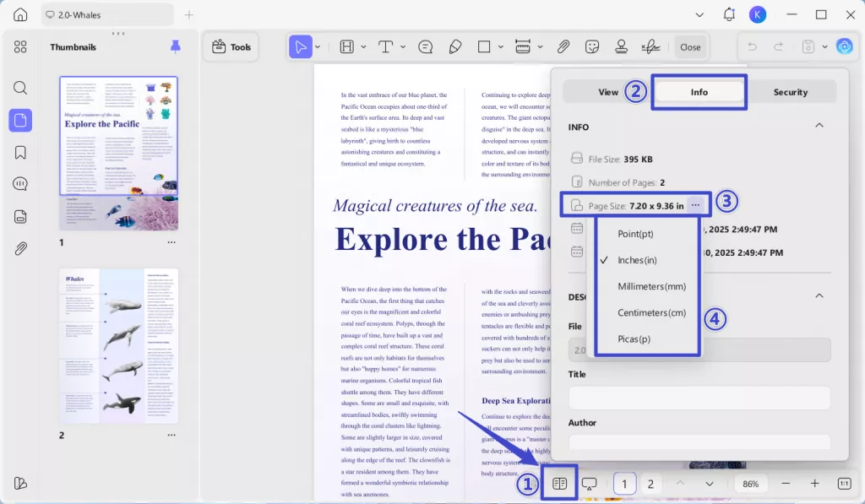
Task: Select the highlighter pen tool
Action: pos(454,47)
